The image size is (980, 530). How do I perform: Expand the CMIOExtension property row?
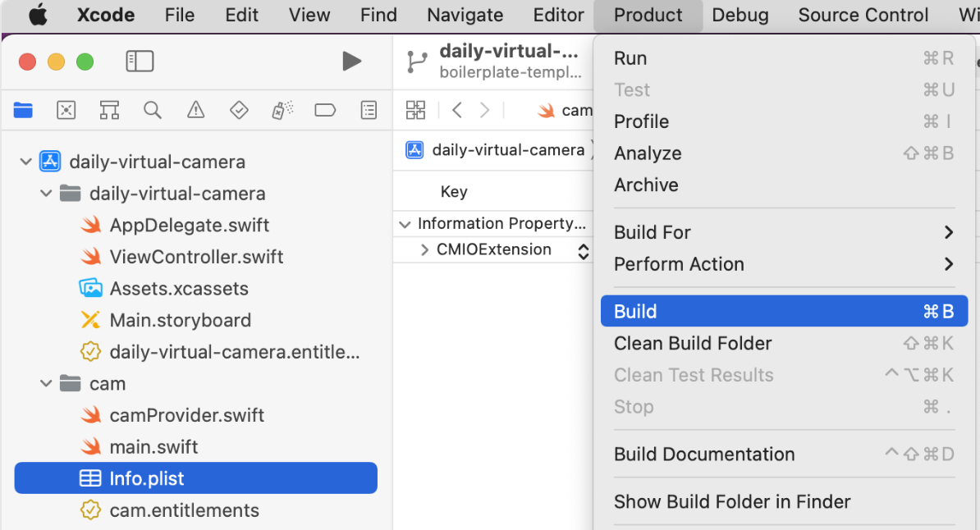pyautogui.click(x=424, y=250)
